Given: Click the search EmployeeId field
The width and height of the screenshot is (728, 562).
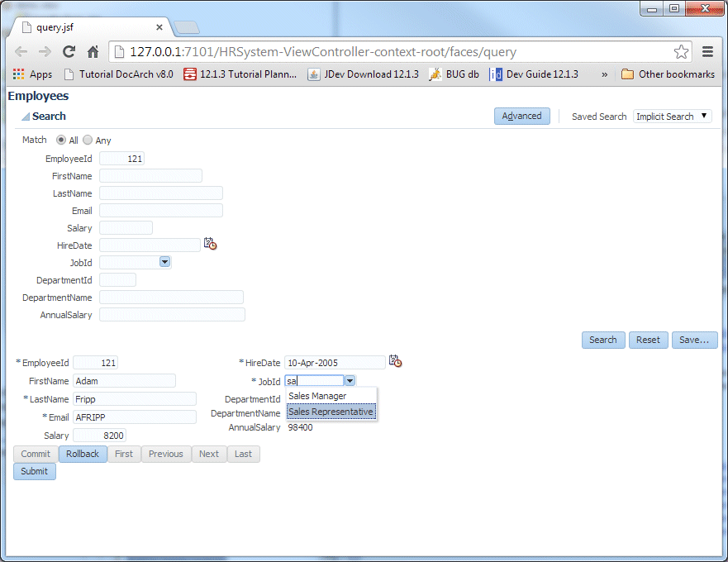Looking at the screenshot, I should [x=121, y=159].
